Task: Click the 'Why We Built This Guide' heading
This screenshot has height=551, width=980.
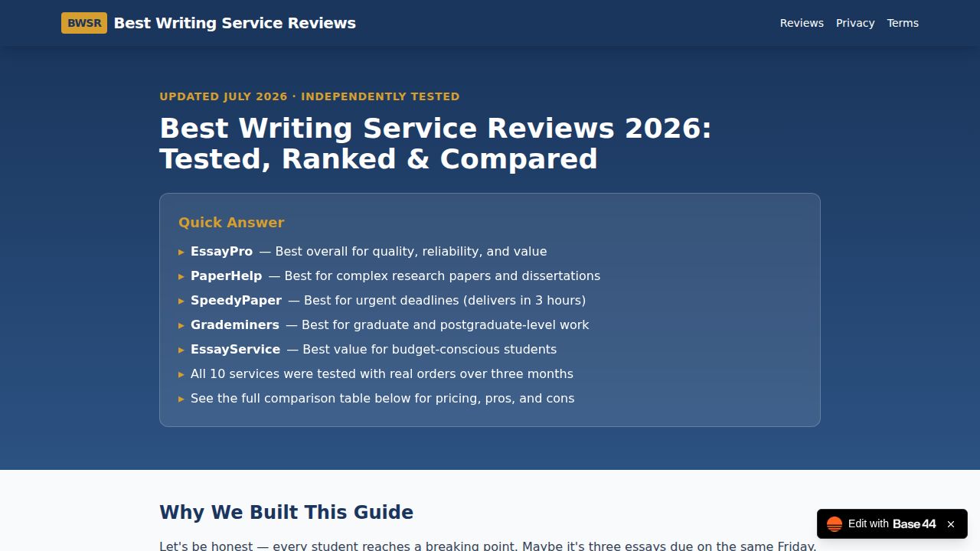Action: click(286, 513)
